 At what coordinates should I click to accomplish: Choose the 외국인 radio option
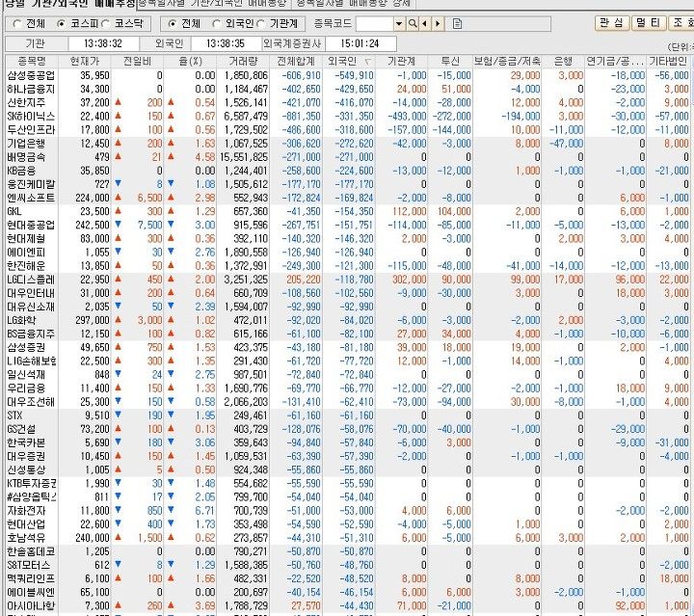(x=217, y=24)
